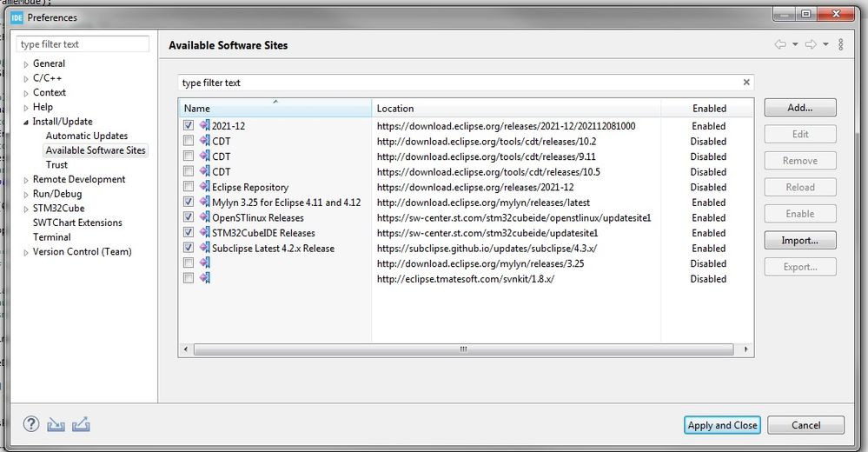Focus the preferences tree filter field
The image size is (868, 452).
(83, 44)
